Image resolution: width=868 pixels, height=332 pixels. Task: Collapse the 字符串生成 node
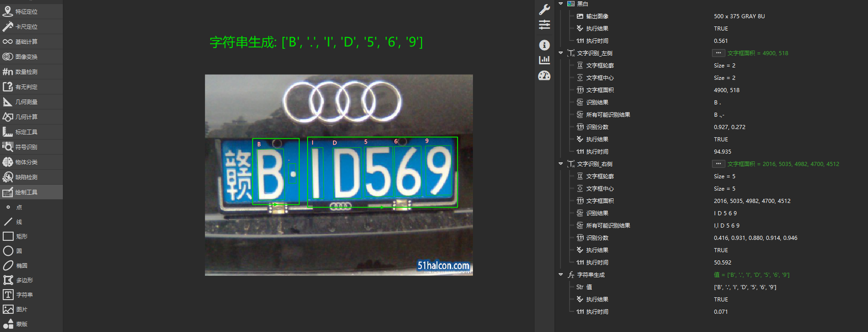(561, 275)
